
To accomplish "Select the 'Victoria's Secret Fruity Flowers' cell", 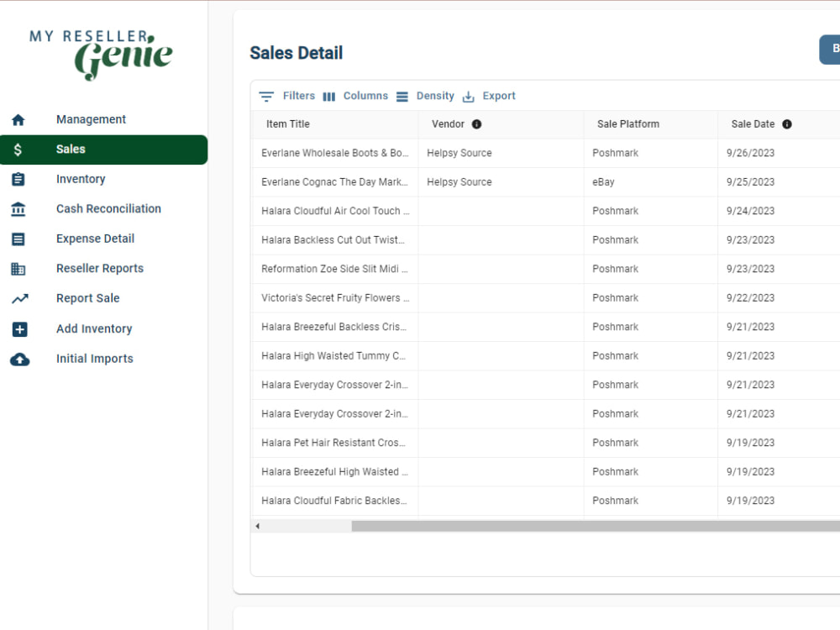I will [335, 298].
